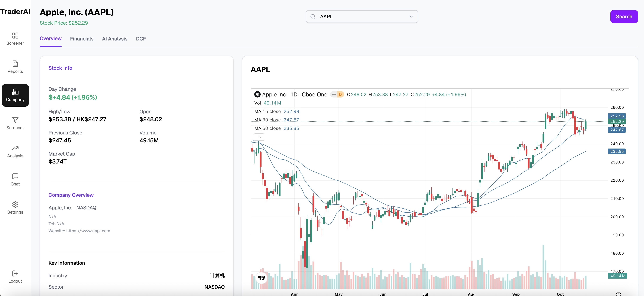Open chart settings hexagon icon
Screen dimensions: 644x296
pos(618,294)
